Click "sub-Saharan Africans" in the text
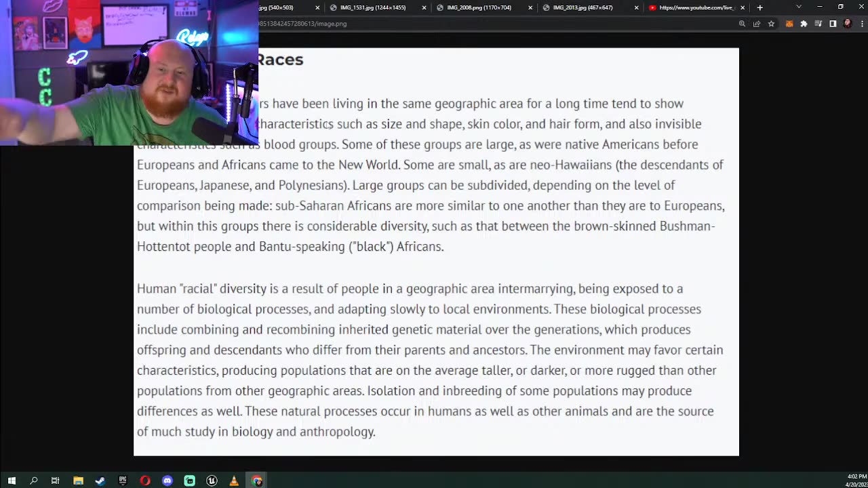868x488 pixels. click(x=333, y=205)
